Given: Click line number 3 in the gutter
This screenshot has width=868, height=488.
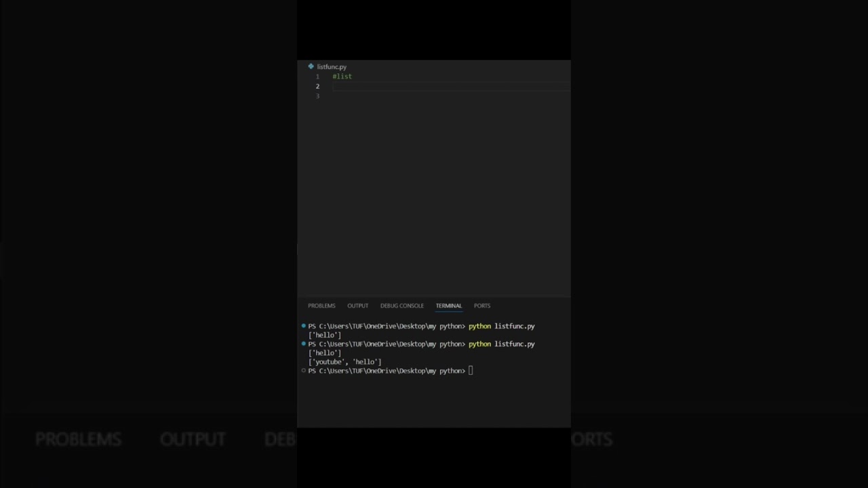Looking at the screenshot, I should [x=317, y=96].
